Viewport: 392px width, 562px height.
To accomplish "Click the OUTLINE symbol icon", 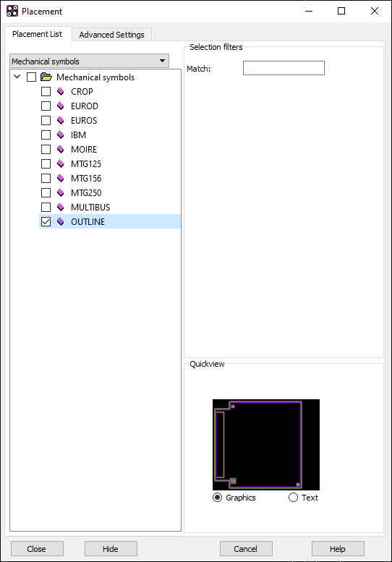I will click(61, 222).
